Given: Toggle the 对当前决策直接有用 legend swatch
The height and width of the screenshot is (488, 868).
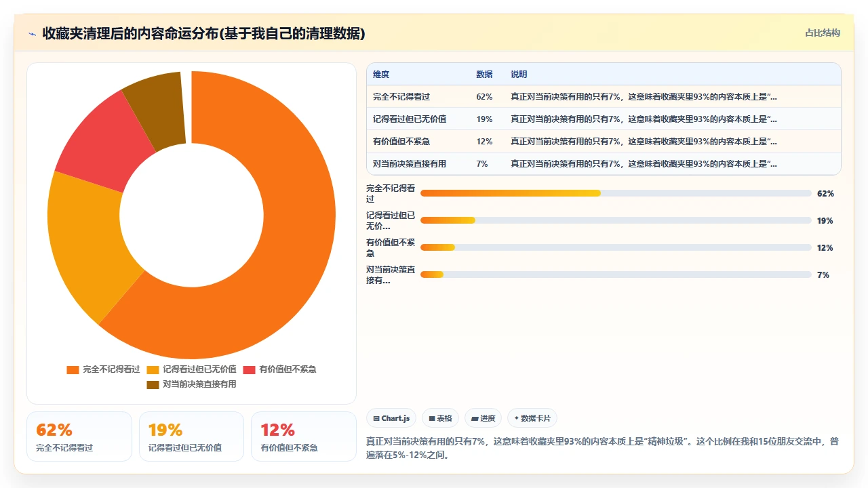Looking at the screenshot, I should click(x=153, y=384).
